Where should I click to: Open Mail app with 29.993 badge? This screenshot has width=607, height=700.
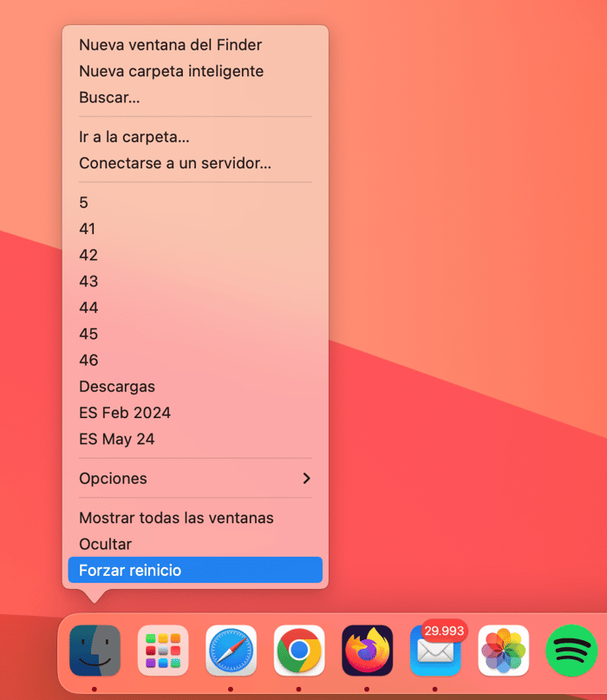pyautogui.click(x=435, y=650)
